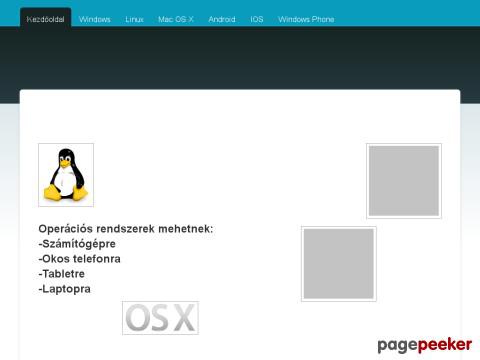Go to the Linux tab
The height and width of the screenshot is (360, 480).
(134, 19)
